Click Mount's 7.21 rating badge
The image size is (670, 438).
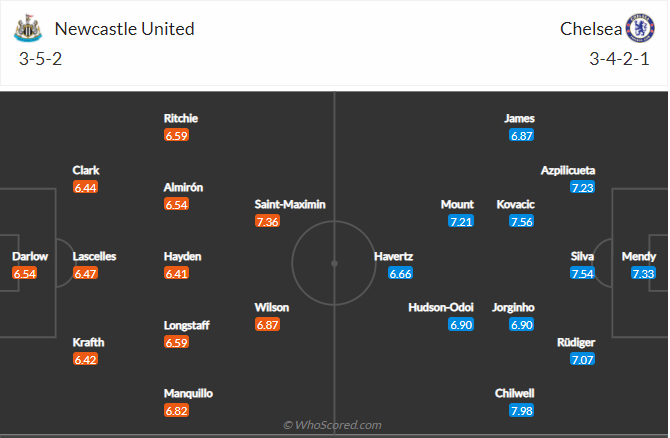pos(460,221)
